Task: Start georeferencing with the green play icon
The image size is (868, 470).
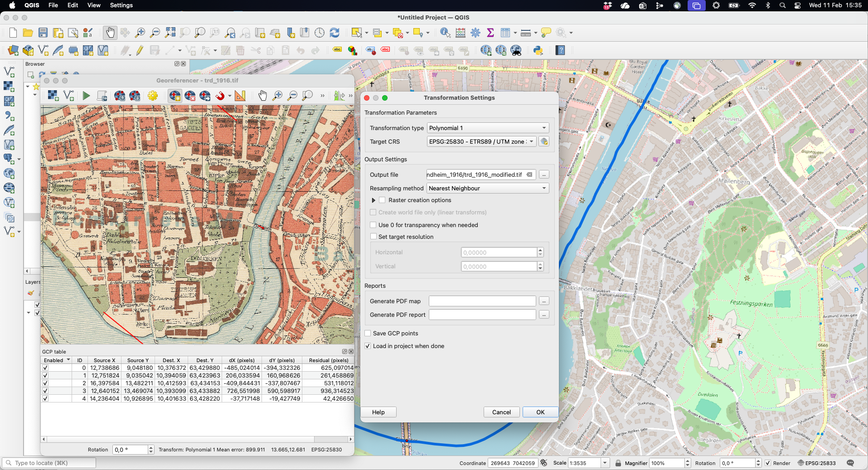Action: 86,96
